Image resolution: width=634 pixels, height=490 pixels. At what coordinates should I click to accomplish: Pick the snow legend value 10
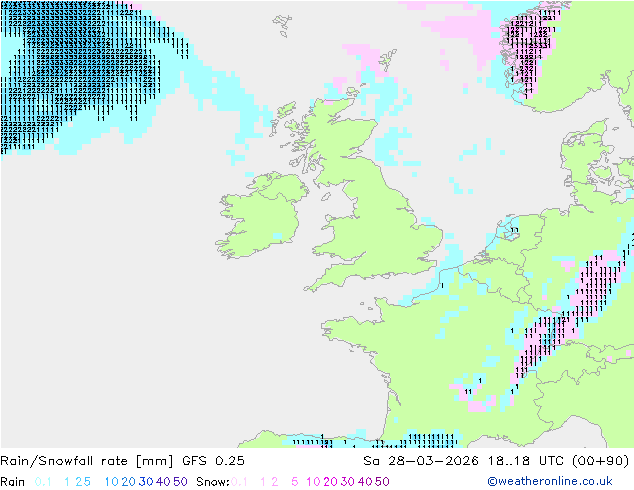pyautogui.click(x=313, y=482)
